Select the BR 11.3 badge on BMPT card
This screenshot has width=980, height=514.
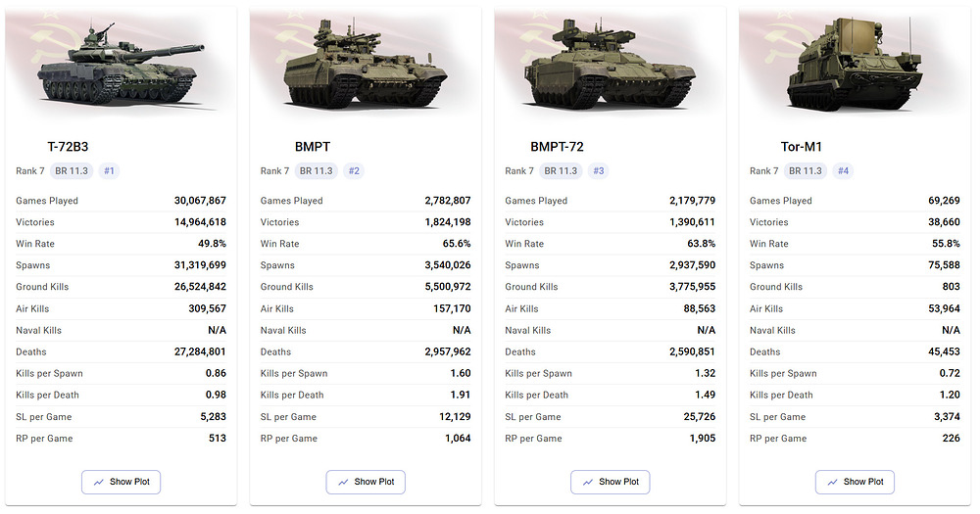tap(317, 171)
